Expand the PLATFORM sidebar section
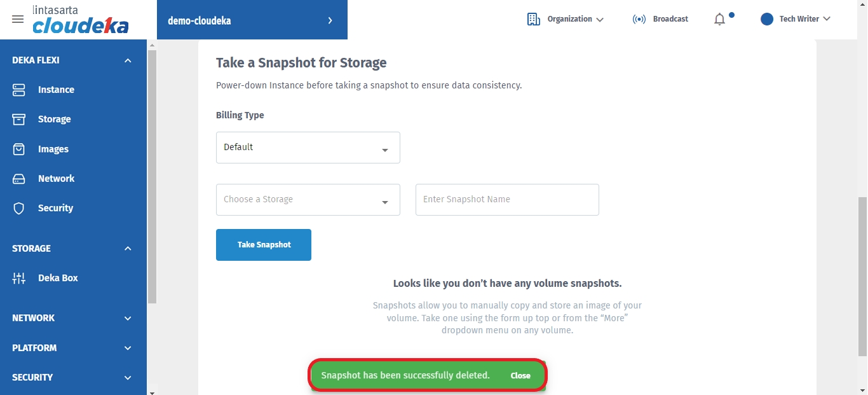This screenshot has height=395, width=868. click(128, 348)
